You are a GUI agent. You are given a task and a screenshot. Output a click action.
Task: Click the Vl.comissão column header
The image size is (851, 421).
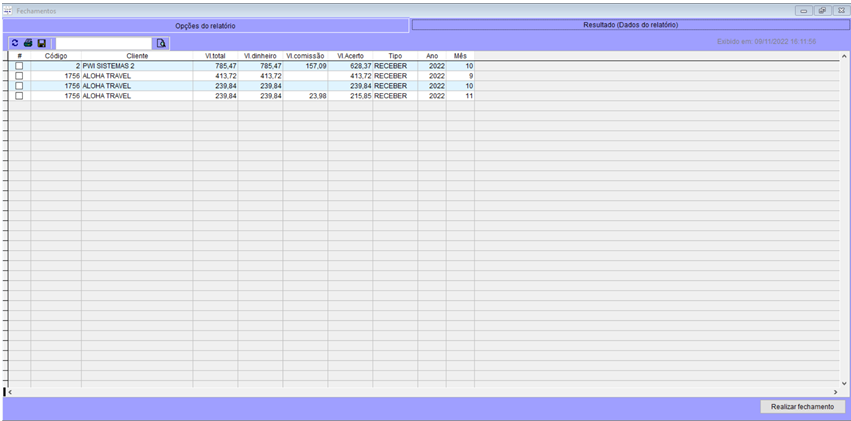point(305,56)
